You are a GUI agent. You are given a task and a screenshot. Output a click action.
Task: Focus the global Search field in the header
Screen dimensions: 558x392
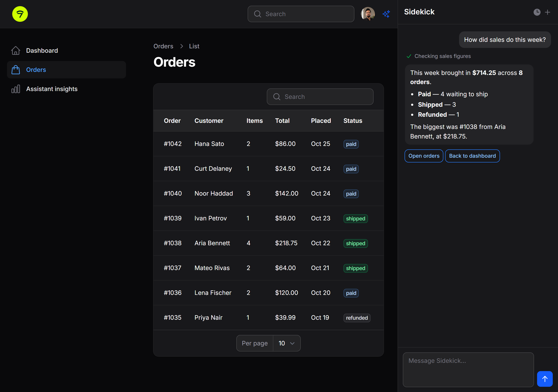301,14
